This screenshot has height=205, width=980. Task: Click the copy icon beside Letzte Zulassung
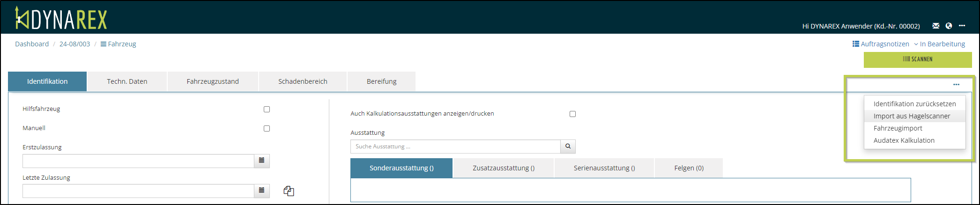coord(289,191)
